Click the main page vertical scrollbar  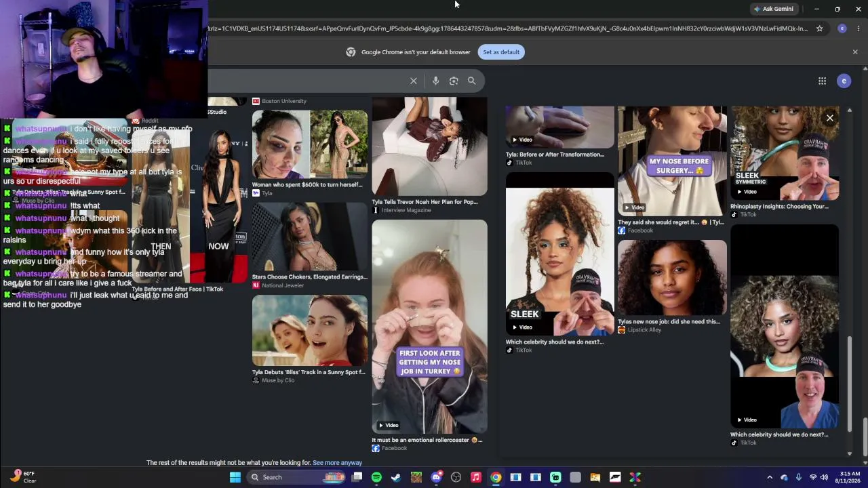865,437
